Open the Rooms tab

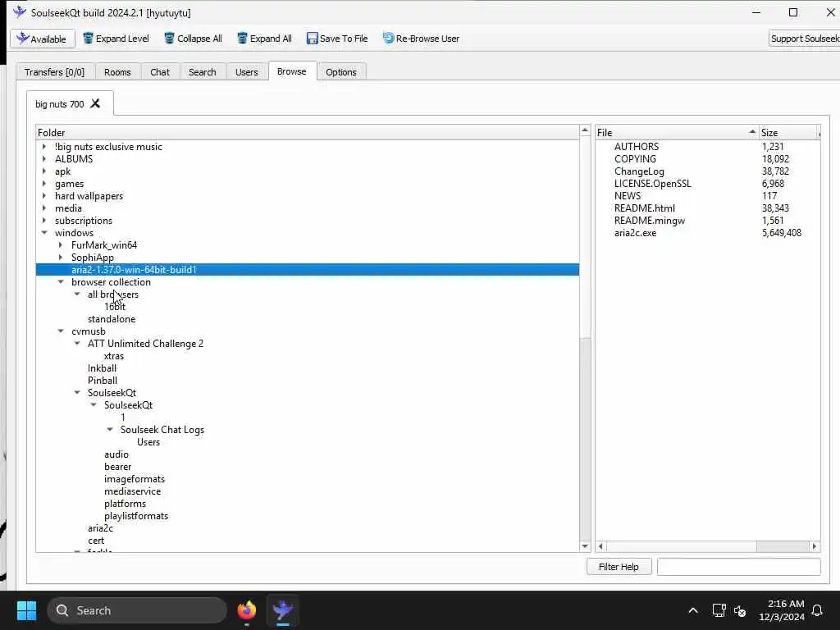point(117,72)
